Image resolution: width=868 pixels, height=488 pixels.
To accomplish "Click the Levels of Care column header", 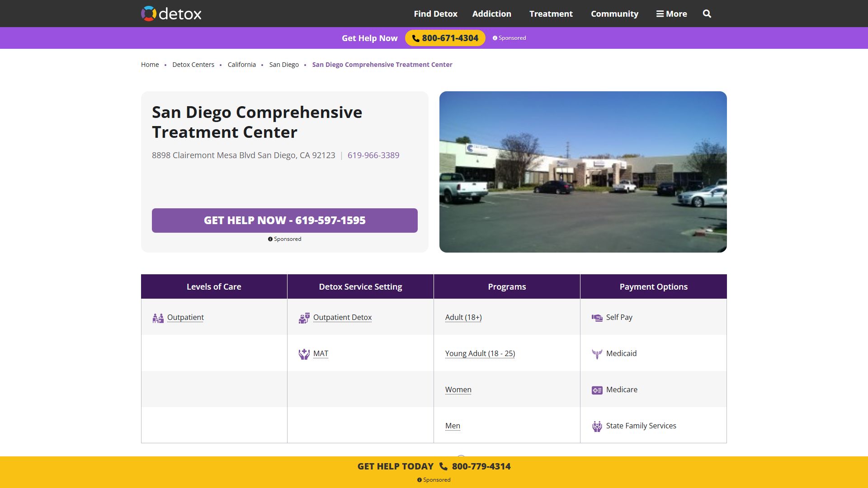I will tap(214, 286).
